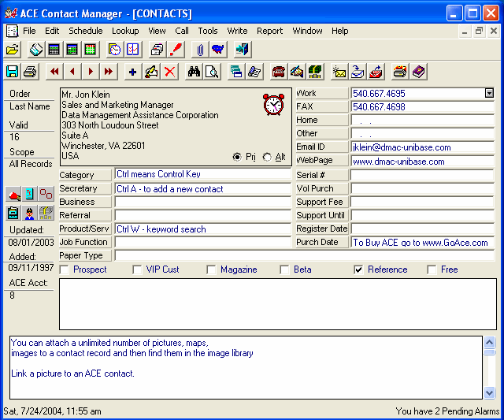The height and width of the screenshot is (420, 504).
Task: Click the red outbox tray icon
Action: pyautogui.click(x=376, y=72)
